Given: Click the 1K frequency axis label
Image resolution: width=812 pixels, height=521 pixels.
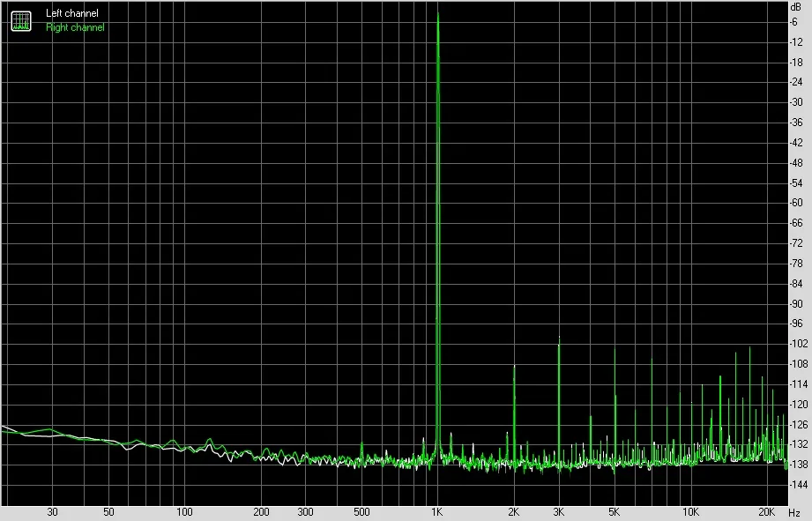Looking at the screenshot, I should tap(437, 512).
